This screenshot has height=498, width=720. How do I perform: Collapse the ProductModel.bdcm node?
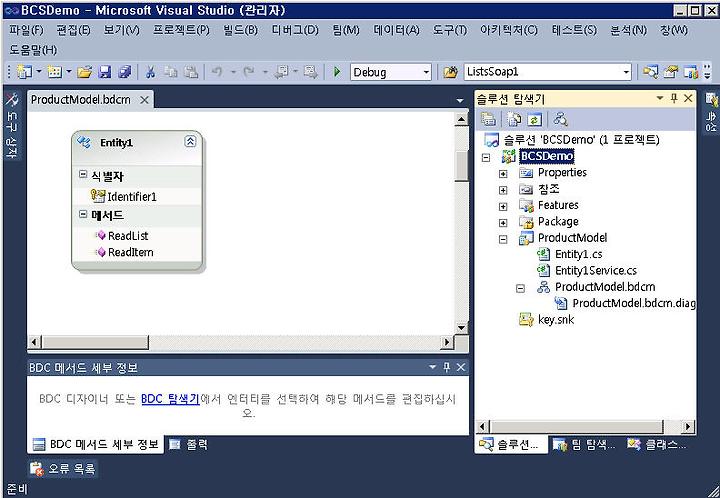(x=520, y=289)
